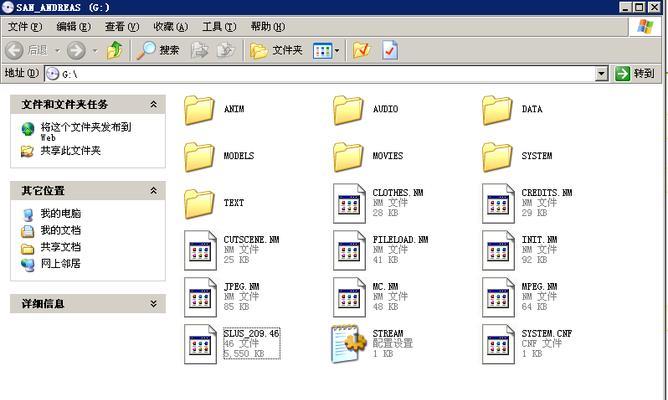Image resolution: width=668 pixels, height=400 pixels.
Task: Collapse the 其它位置 panel
Action: pos(153,190)
